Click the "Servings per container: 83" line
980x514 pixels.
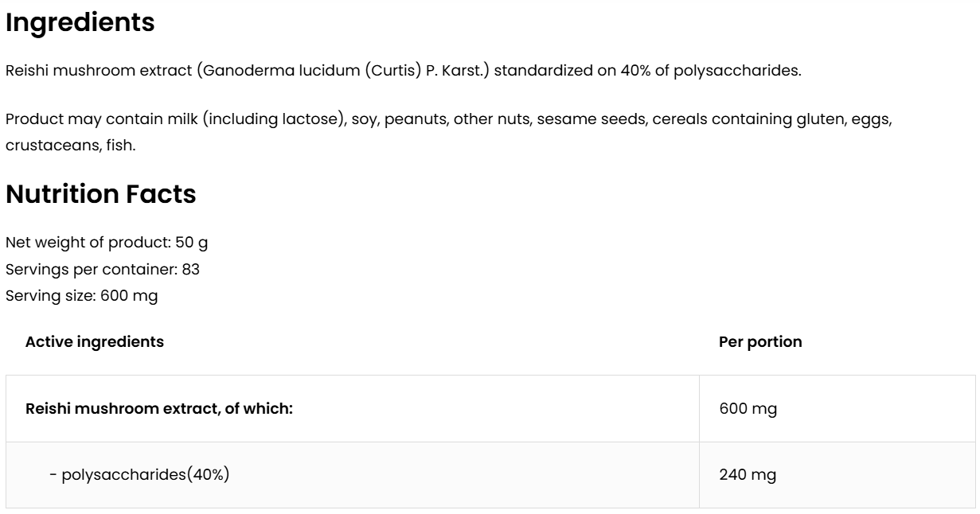point(102,269)
